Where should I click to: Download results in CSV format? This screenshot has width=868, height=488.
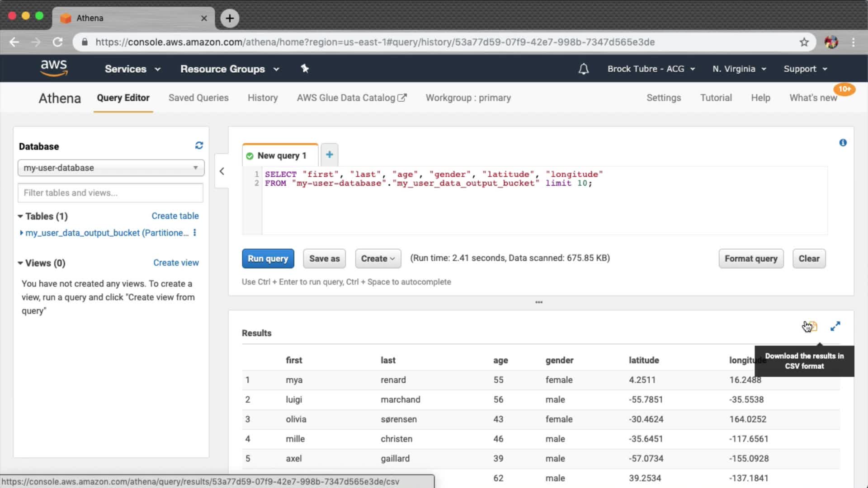(812, 326)
